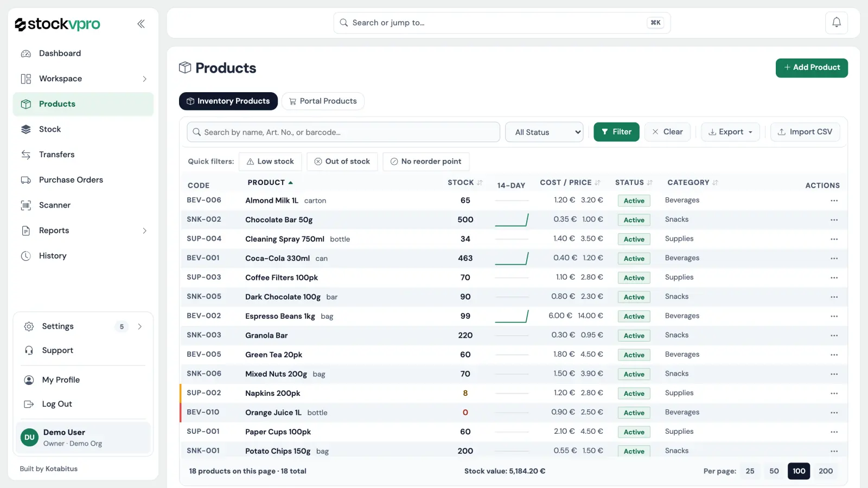
Task: Collapse the sidebar with double chevron icon
Action: pos(141,24)
